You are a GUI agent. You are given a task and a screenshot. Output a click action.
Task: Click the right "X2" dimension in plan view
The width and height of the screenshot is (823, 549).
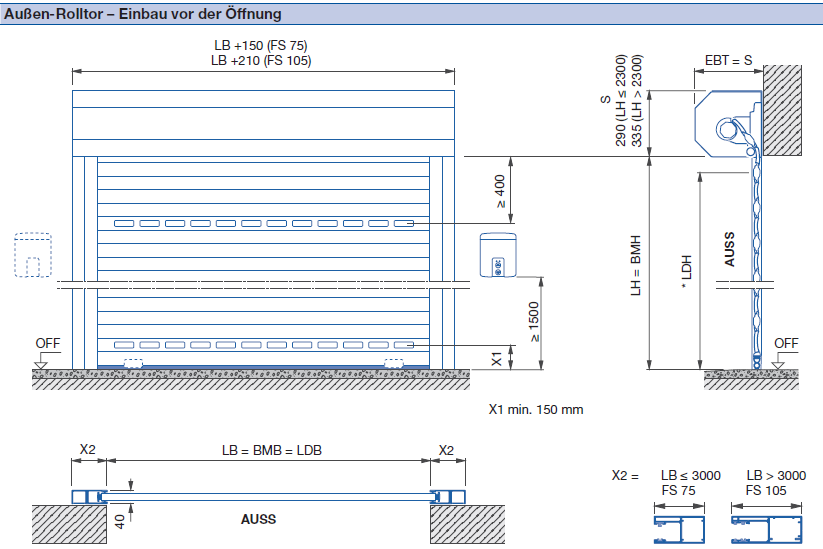446,450
